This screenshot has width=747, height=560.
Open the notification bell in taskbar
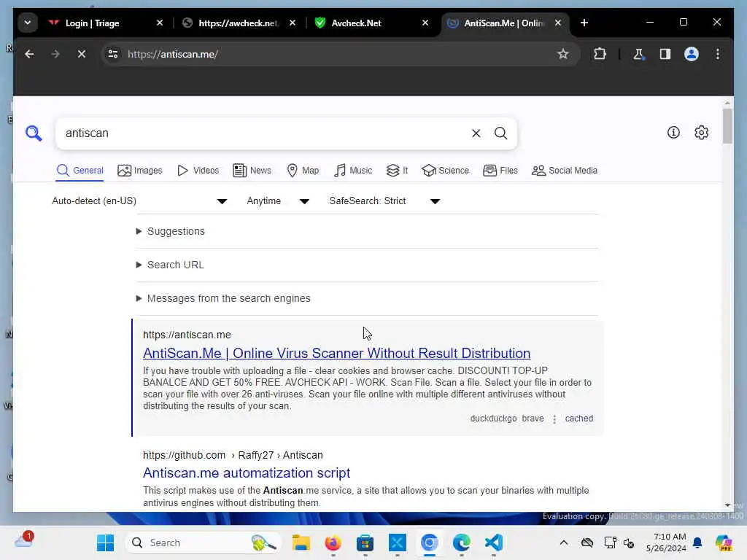coord(697,542)
